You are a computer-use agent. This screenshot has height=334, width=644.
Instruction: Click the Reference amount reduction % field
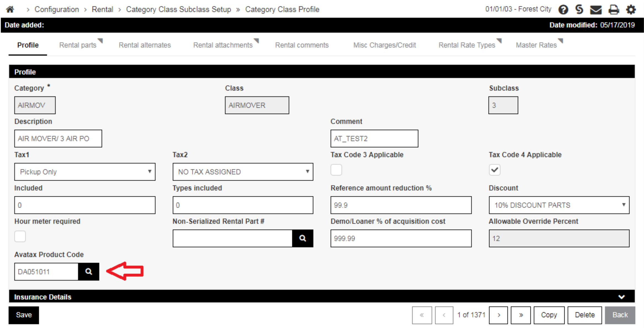pyautogui.click(x=401, y=205)
